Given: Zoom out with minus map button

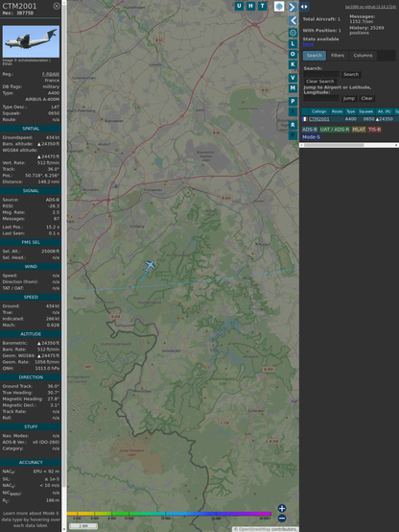Looking at the screenshot, I should coord(282,519).
